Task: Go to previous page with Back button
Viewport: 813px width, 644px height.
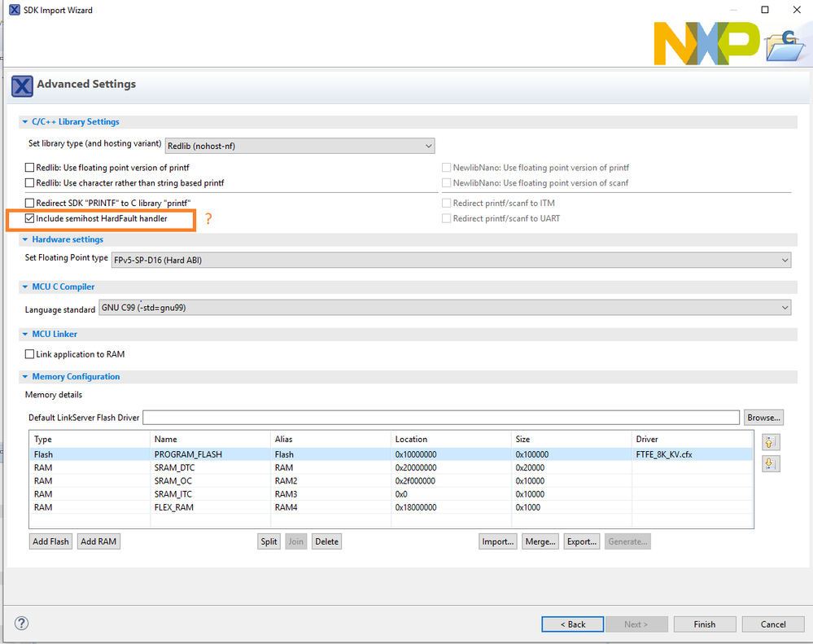Action: pyautogui.click(x=572, y=624)
